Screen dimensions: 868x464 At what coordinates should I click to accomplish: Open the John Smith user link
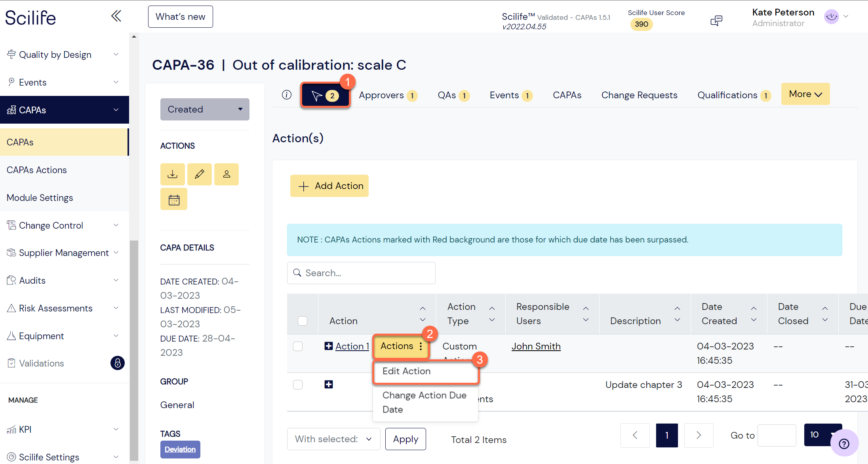point(536,346)
